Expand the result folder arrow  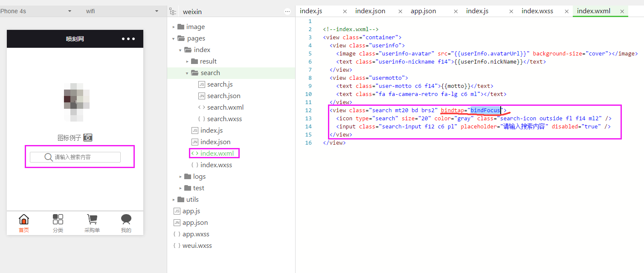pyautogui.click(x=187, y=61)
